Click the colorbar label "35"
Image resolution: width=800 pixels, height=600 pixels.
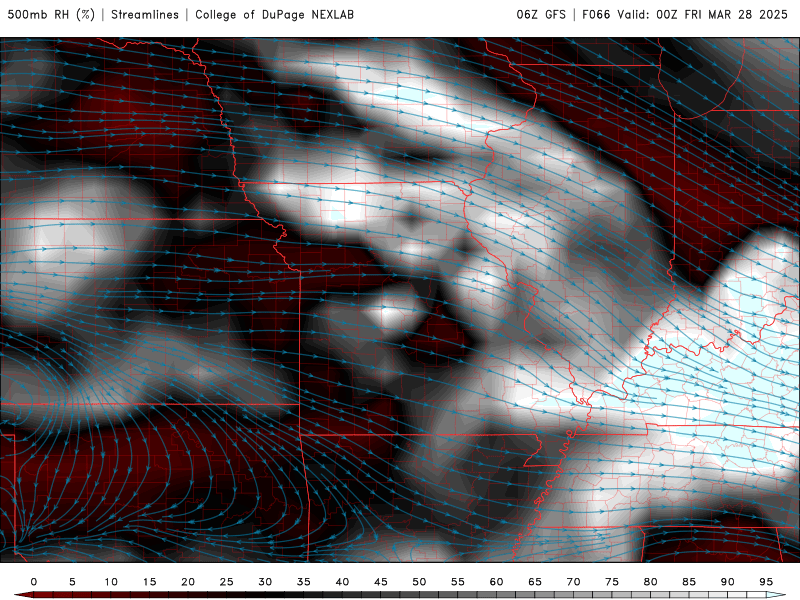tap(304, 582)
